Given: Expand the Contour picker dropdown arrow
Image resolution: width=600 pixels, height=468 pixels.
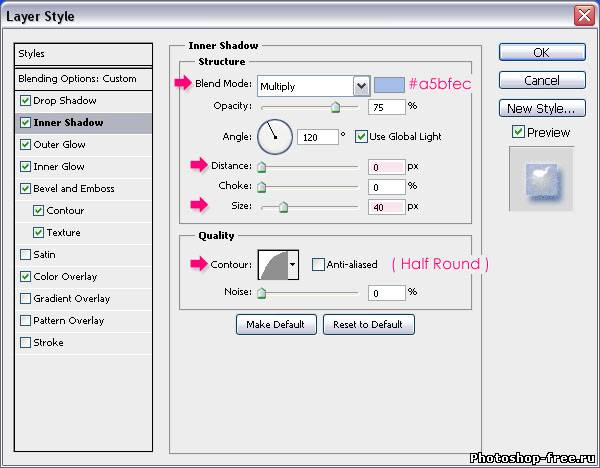Looking at the screenshot, I should [292, 265].
